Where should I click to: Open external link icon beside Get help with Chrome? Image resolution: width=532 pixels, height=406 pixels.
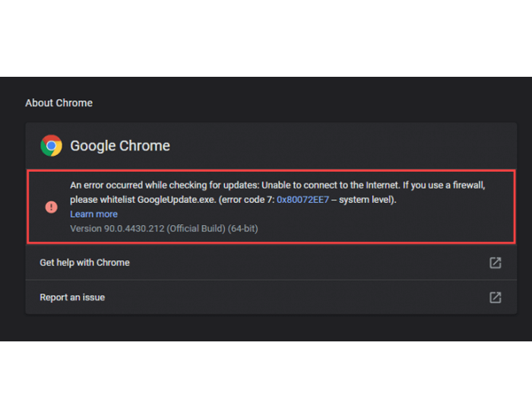tap(495, 262)
